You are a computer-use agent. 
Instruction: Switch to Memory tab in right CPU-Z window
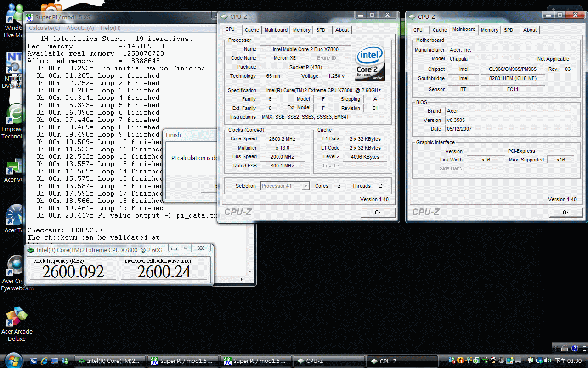coord(489,30)
